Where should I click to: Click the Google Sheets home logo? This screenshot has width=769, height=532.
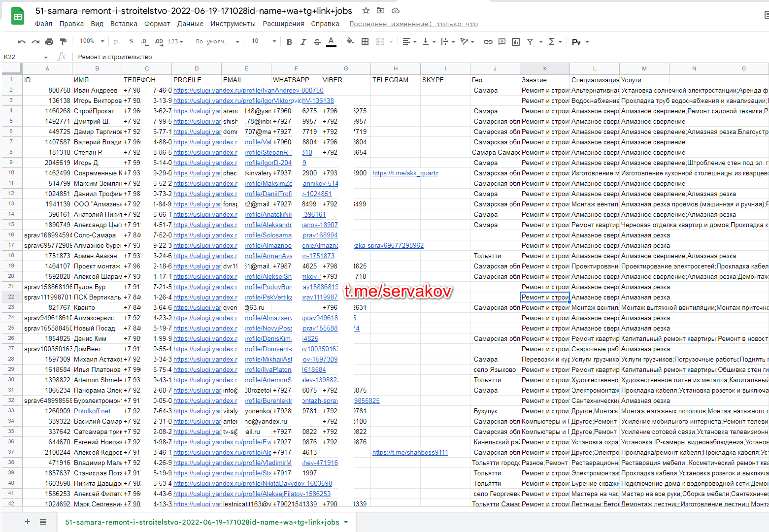(x=18, y=16)
